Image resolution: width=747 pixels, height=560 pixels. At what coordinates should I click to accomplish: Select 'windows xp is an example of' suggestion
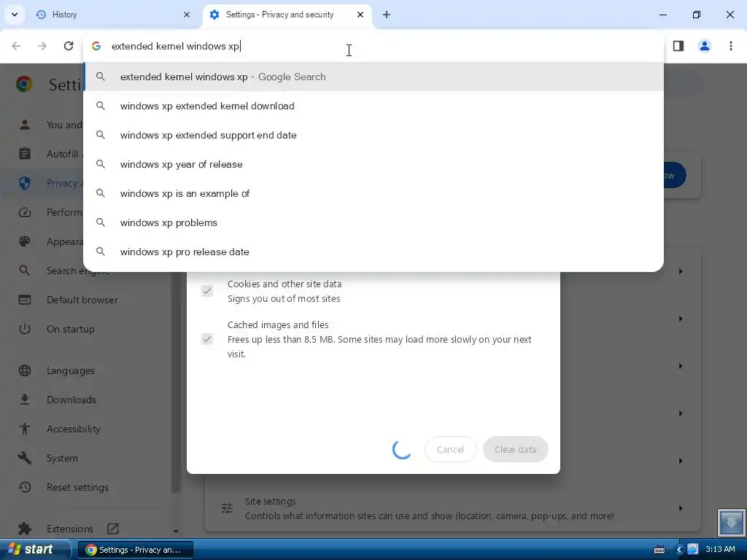click(x=373, y=193)
